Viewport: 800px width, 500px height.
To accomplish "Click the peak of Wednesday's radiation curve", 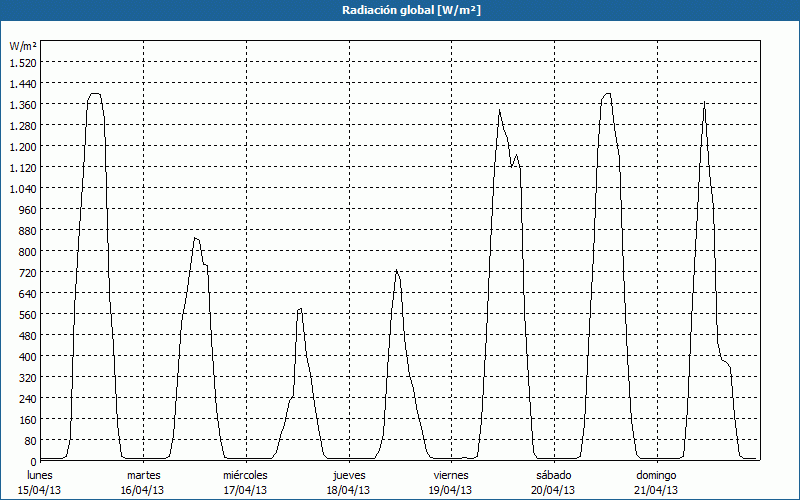I will (x=300, y=310).
